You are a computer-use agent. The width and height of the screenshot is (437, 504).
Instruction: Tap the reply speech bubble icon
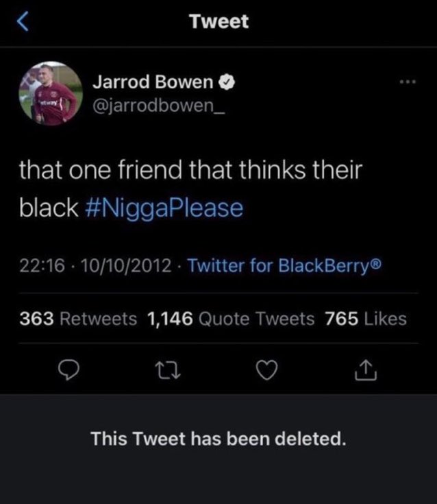pos(68,370)
